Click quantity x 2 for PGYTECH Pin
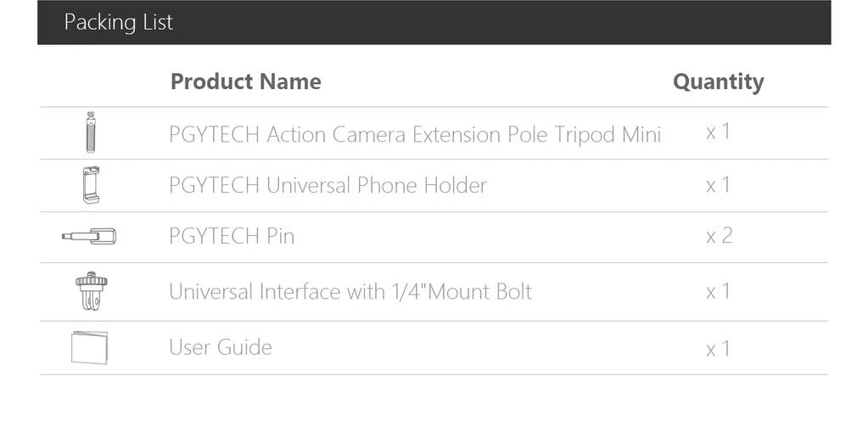The image size is (868, 427). click(x=719, y=236)
